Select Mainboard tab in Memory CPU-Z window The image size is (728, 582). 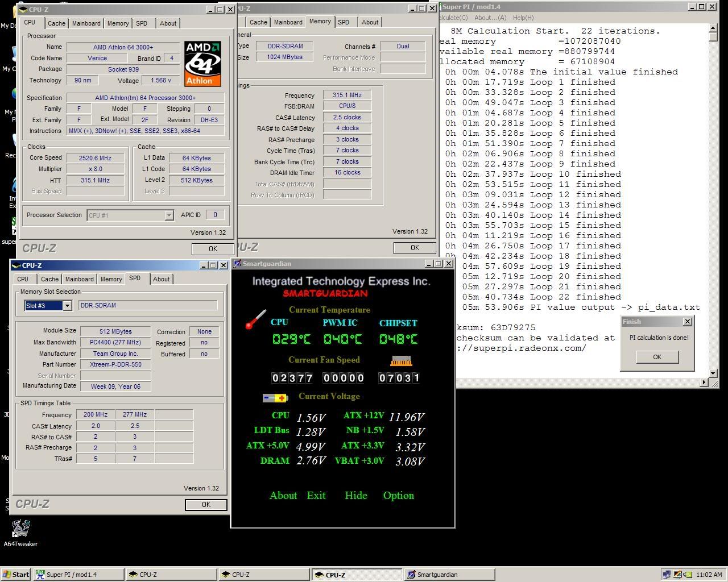[x=288, y=22]
